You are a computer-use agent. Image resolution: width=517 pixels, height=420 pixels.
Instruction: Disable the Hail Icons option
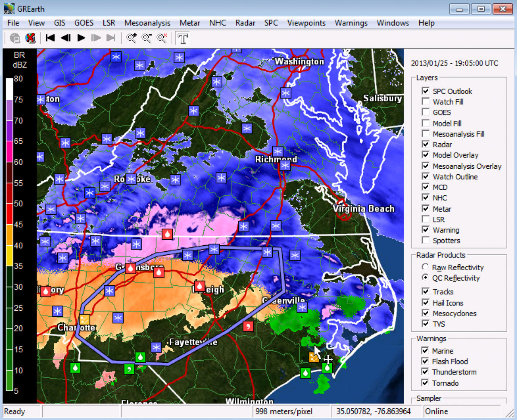(426, 303)
